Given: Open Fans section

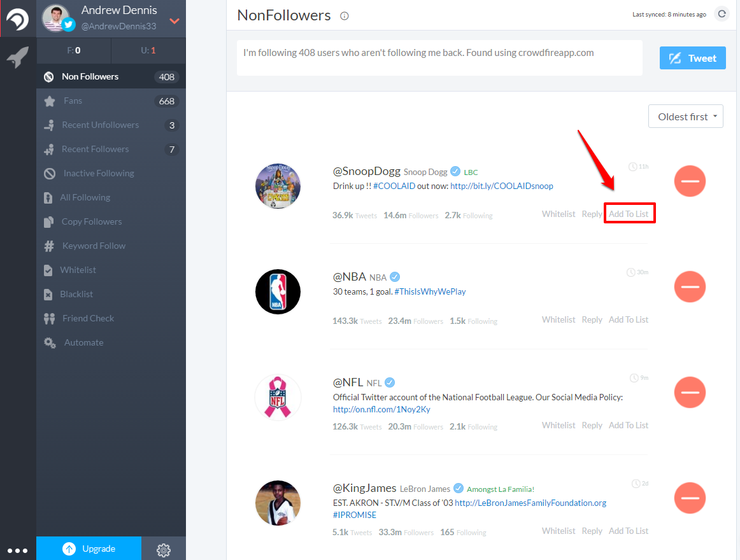Looking at the screenshot, I should click(x=111, y=101).
